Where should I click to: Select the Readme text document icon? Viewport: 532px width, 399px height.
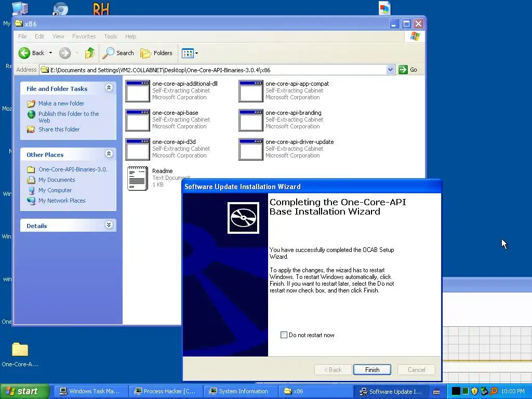pyautogui.click(x=137, y=178)
